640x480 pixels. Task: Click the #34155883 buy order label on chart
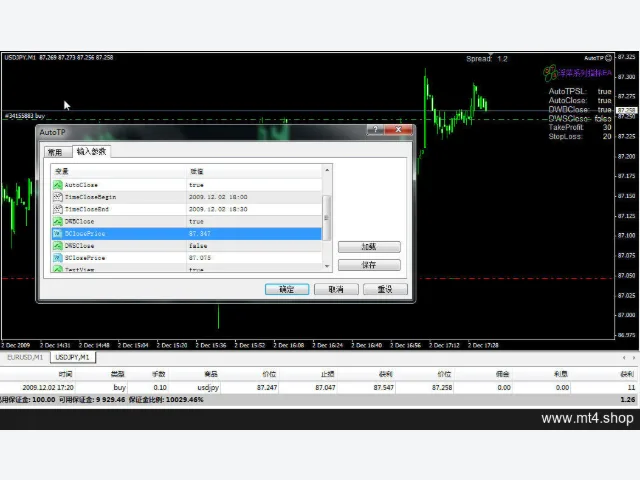(24, 116)
